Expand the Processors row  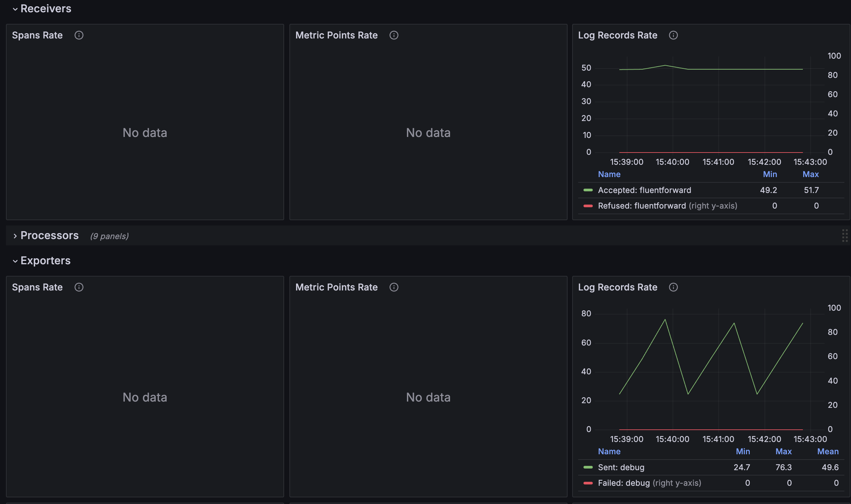click(15, 236)
